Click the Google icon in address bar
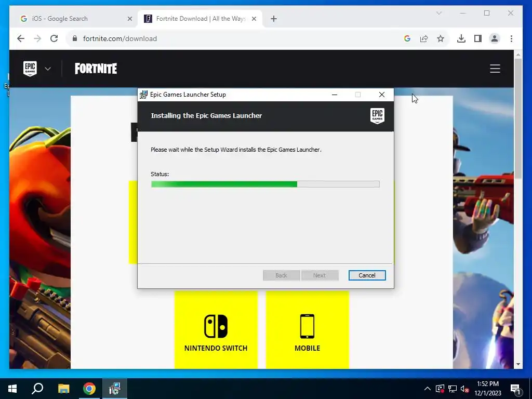 (x=407, y=38)
